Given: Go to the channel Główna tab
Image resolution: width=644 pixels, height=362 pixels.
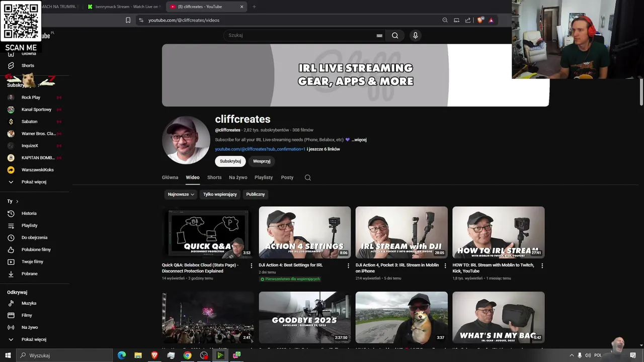Looking at the screenshot, I should pyautogui.click(x=170, y=177).
